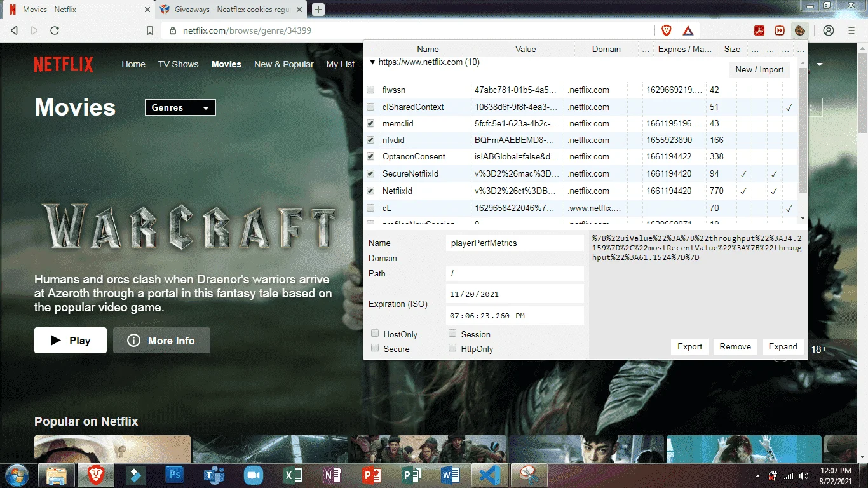
Task: Click the bookmark icon in address bar
Action: pyautogui.click(x=150, y=30)
